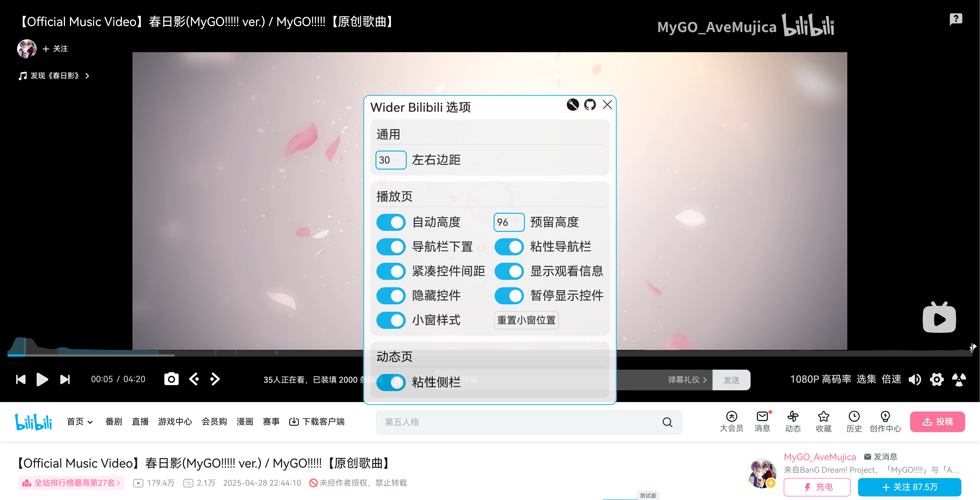Click the pink 投稿 upload button
Screen dimensions: 980x500
coord(937,422)
